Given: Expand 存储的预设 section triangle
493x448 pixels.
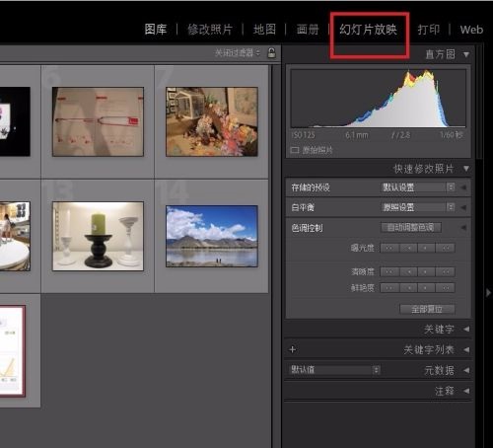Looking at the screenshot, I should (x=463, y=187).
